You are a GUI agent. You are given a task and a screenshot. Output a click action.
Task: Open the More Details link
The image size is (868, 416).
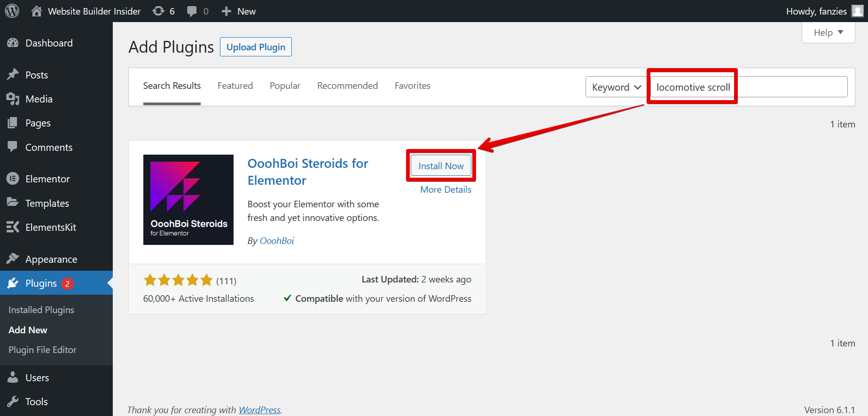(446, 189)
